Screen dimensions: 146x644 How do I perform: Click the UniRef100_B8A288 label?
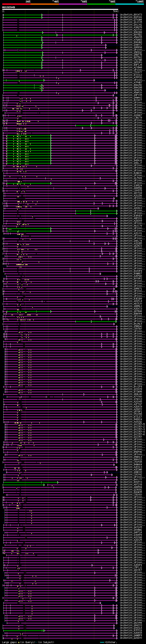[131, 87]
